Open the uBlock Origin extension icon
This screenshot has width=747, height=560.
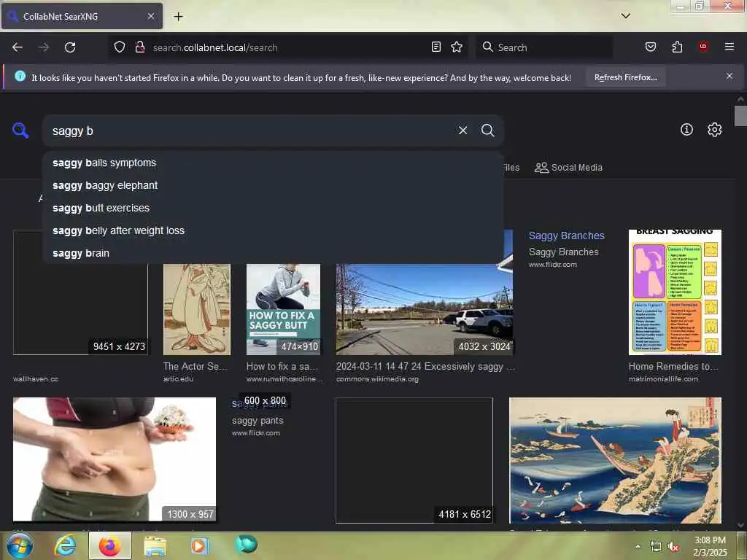(703, 47)
